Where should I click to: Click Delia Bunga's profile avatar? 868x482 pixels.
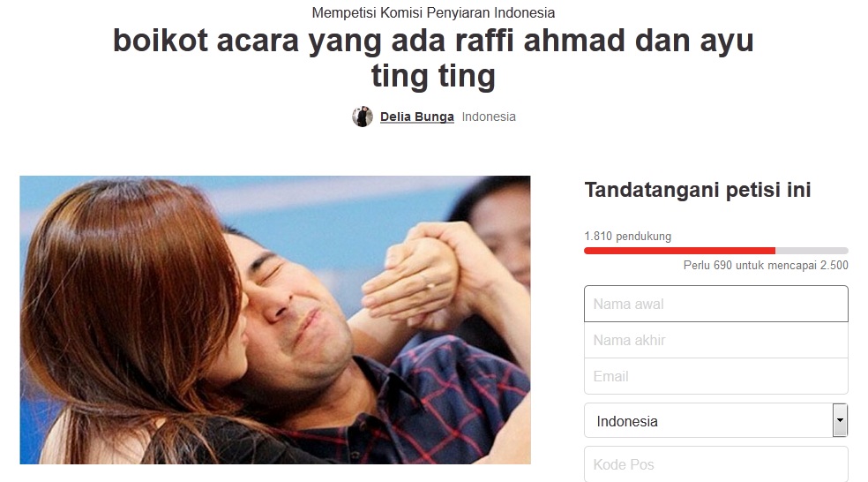pos(362,117)
